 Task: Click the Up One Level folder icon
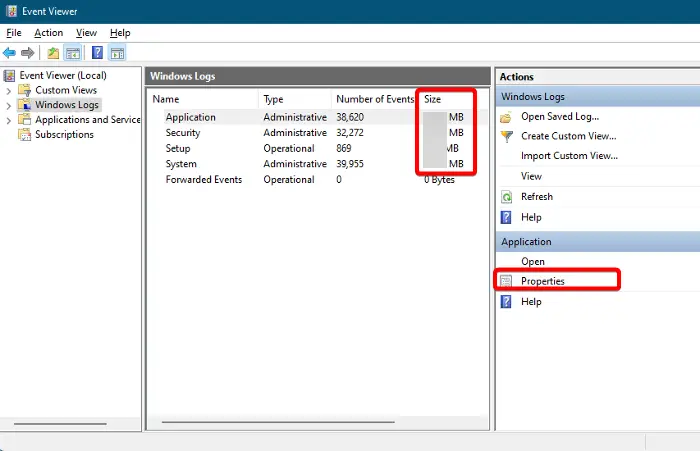(53, 53)
